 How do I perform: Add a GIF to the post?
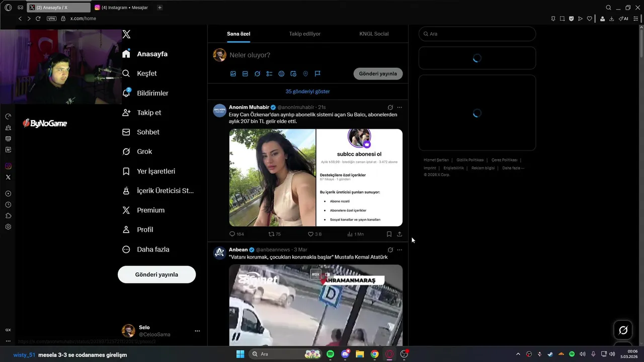(245, 74)
